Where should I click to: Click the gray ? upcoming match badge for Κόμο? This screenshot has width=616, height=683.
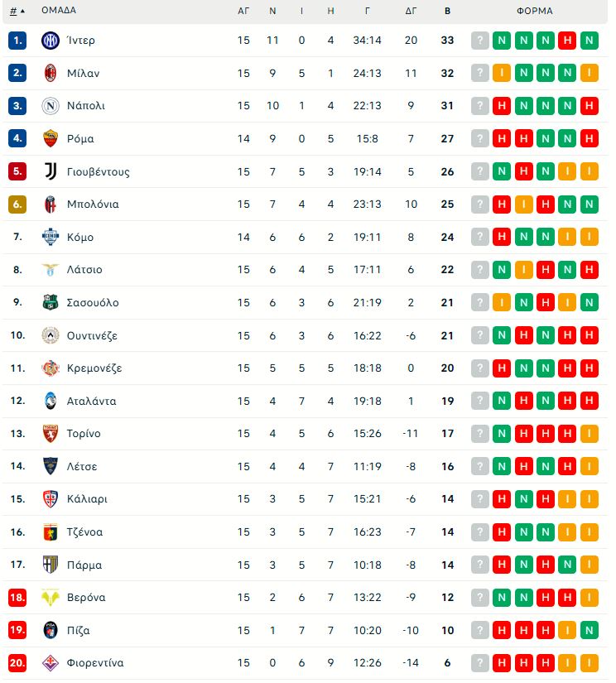480,237
